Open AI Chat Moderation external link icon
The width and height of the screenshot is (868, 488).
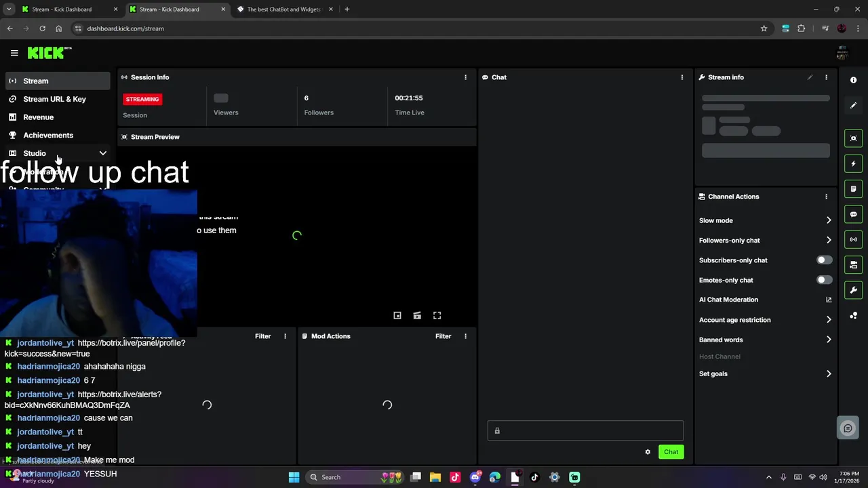829,300
